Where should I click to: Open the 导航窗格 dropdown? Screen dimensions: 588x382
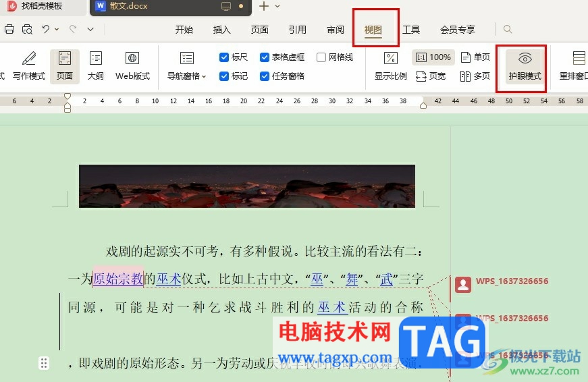pos(186,66)
